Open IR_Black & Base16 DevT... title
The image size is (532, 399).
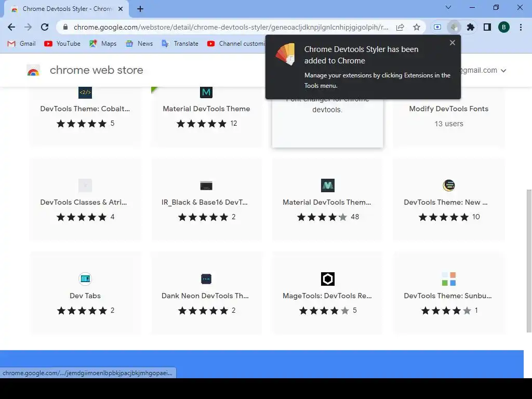[205, 202]
